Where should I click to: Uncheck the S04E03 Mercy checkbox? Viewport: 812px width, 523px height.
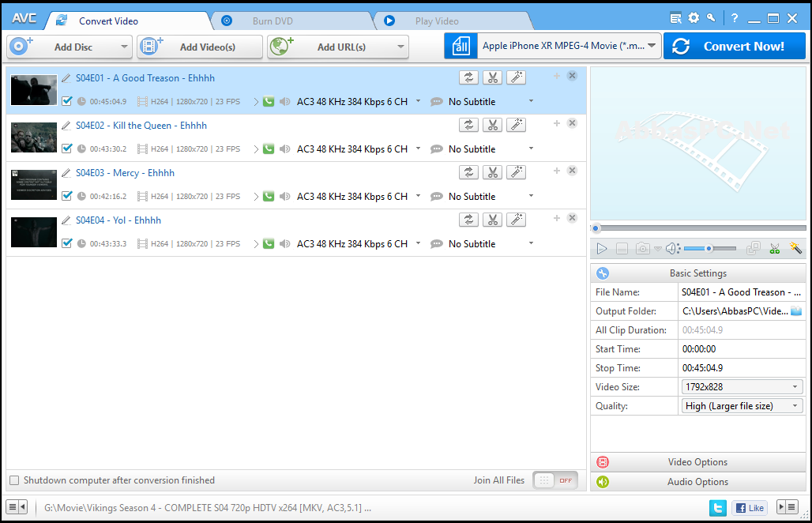click(67, 196)
